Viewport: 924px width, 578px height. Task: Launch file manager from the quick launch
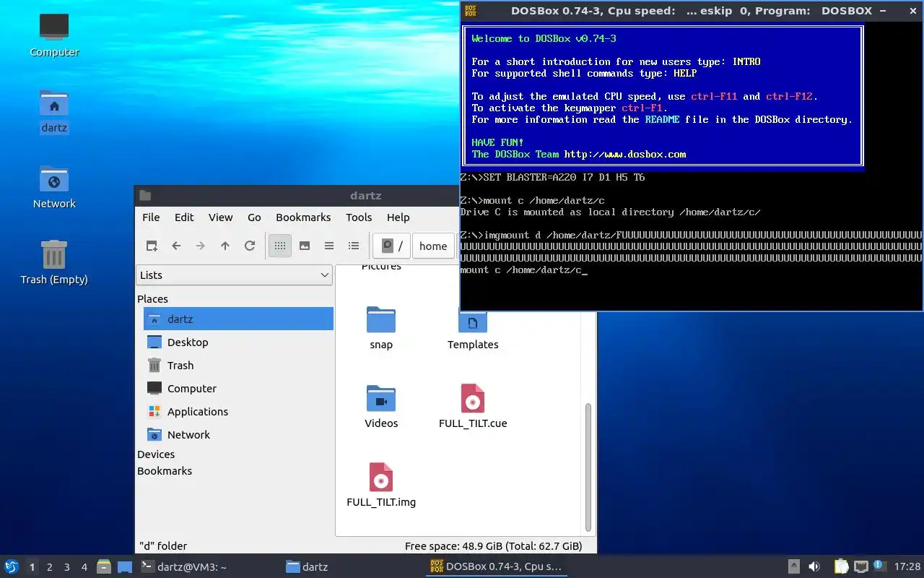pos(104,567)
